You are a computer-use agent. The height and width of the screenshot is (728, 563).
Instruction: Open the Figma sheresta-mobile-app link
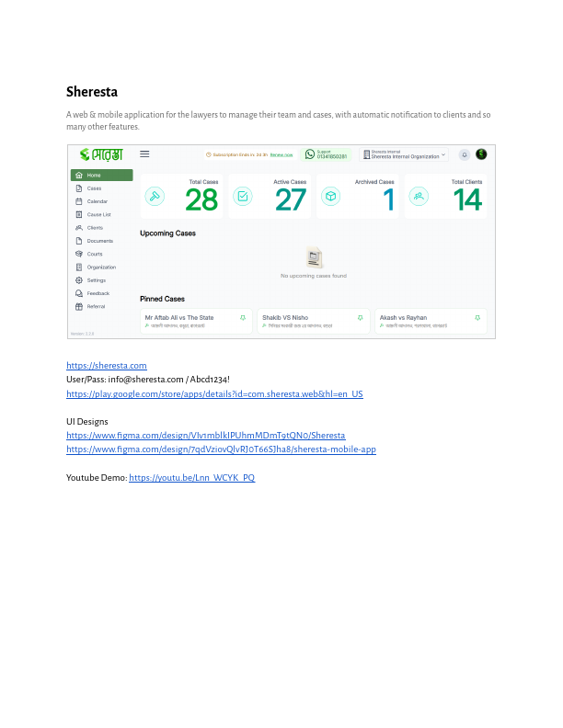tap(221, 449)
